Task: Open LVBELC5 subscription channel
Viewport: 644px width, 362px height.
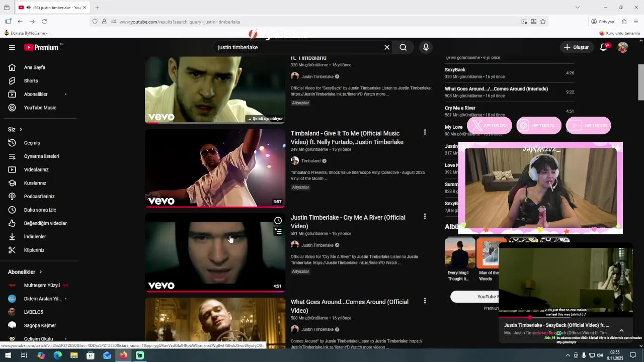Action: [38, 312]
